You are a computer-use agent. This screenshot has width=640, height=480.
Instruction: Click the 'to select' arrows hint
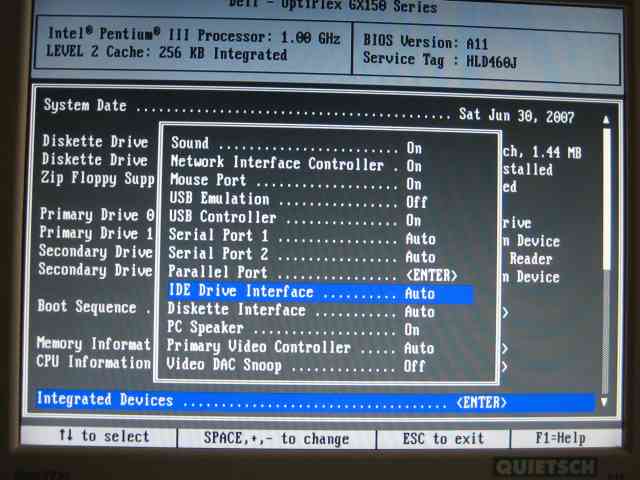click(x=104, y=436)
